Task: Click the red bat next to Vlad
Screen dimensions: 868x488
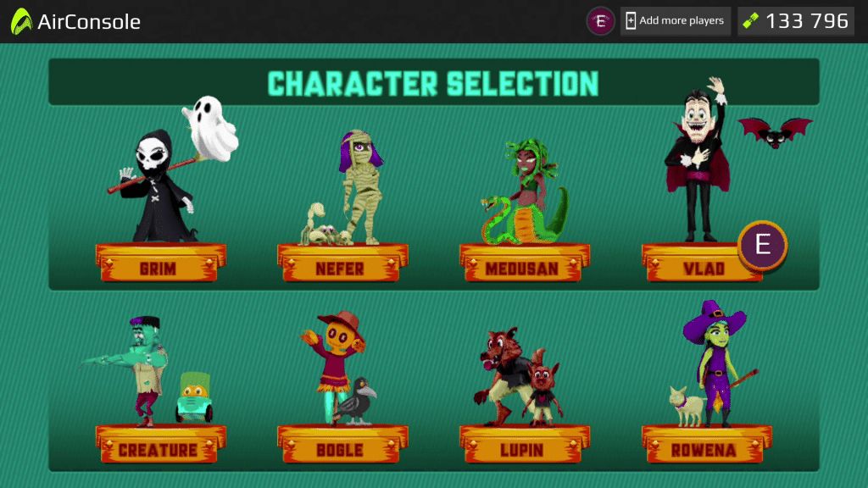Action: click(x=775, y=133)
